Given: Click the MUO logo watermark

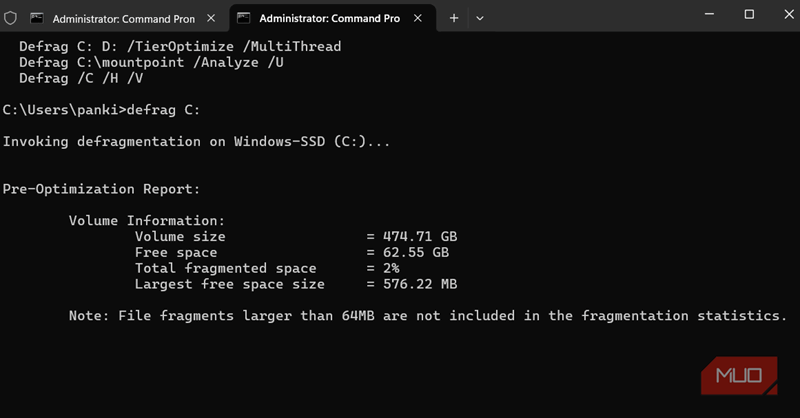Looking at the screenshot, I should coord(739,377).
